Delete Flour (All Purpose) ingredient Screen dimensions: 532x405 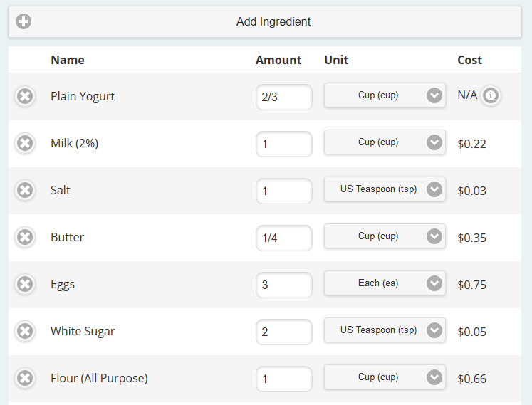point(25,378)
